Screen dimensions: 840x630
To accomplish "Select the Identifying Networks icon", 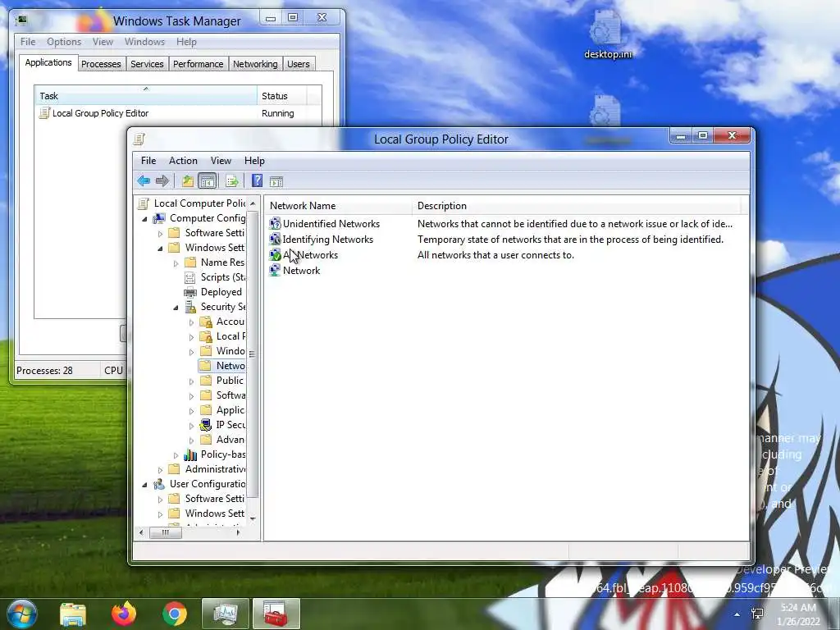I will click(x=275, y=239).
